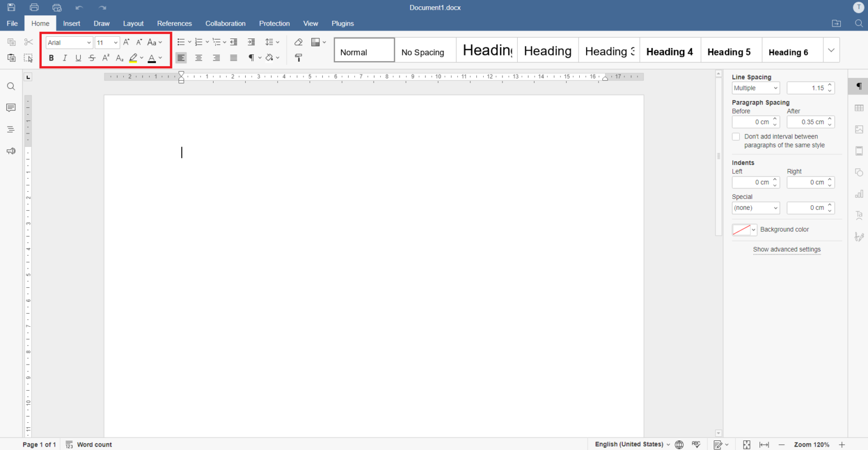The height and width of the screenshot is (450, 868).
Task: Open the Signature settings panel
Action: [x=859, y=236]
